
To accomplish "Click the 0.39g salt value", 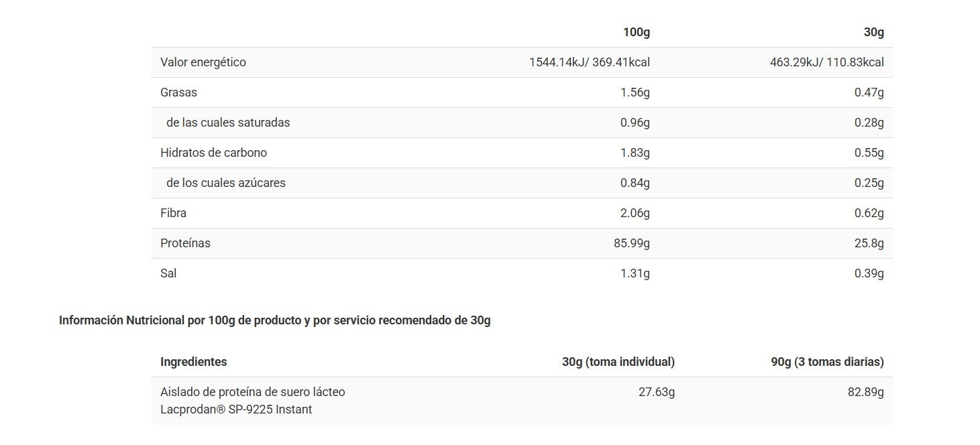I will pos(869,273).
